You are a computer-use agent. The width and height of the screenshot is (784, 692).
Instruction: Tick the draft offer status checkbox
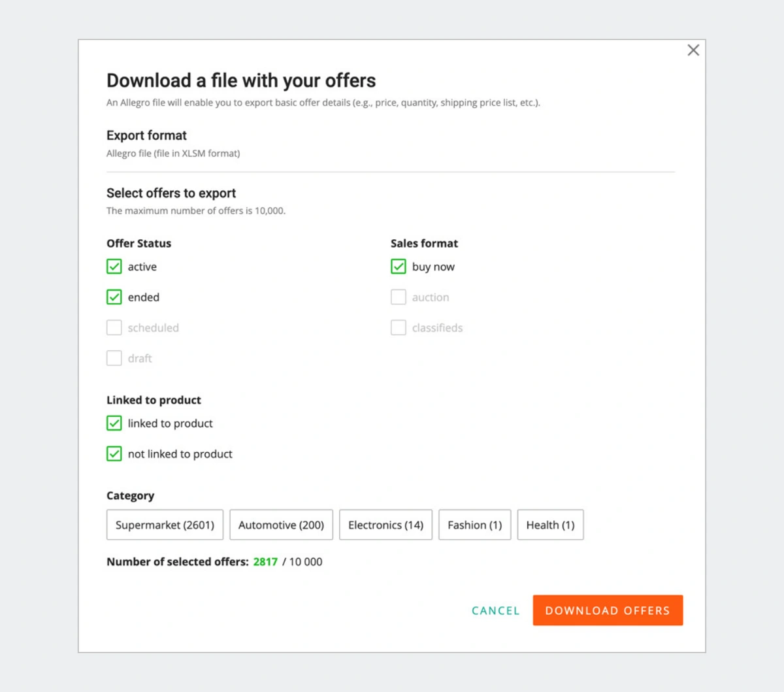point(114,358)
